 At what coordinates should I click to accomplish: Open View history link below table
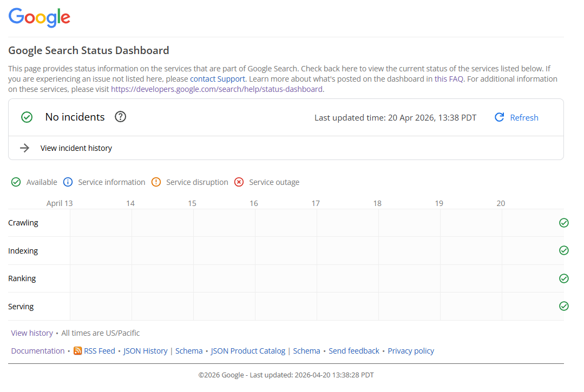(32, 333)
